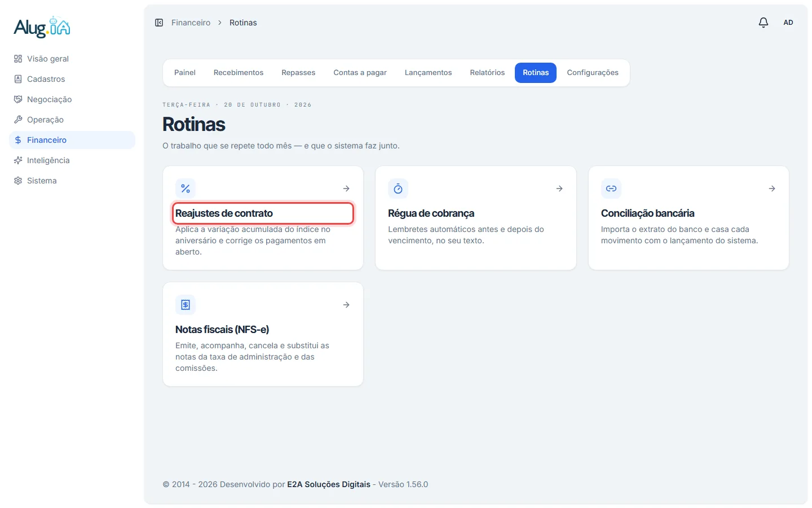Click the link icon on Conciliação bancária
This screenshot has height=508, width=812.
pyautogui.click(x=611, y=189)
